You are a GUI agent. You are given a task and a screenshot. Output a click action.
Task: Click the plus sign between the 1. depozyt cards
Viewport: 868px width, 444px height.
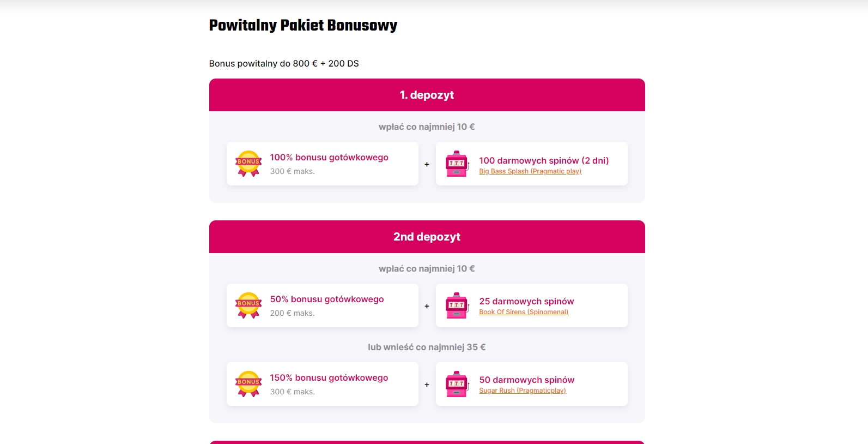pyautogui.click(x=427, y=164)
